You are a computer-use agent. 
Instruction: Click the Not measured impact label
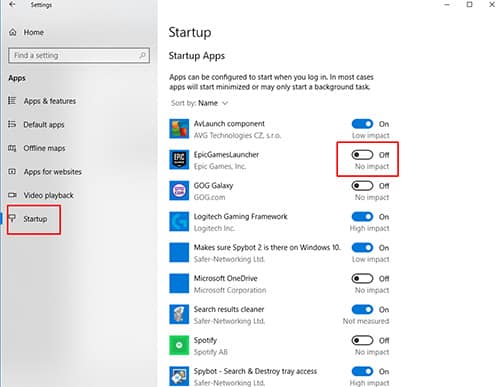pos(366,321)
